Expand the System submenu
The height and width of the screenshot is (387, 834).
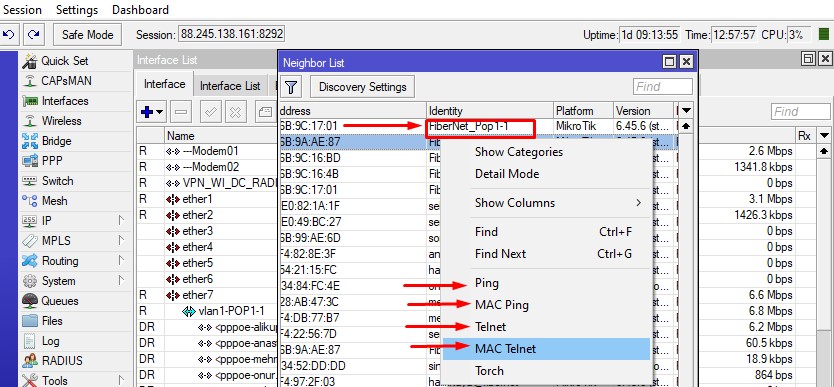point(121,281)
